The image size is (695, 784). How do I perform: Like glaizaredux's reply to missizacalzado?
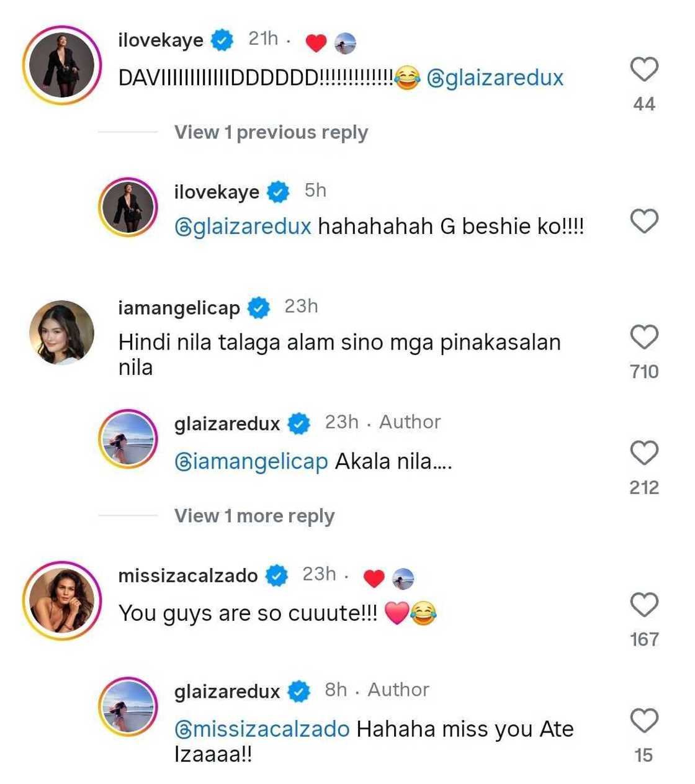pyautogui.click(x=645, y=720)
